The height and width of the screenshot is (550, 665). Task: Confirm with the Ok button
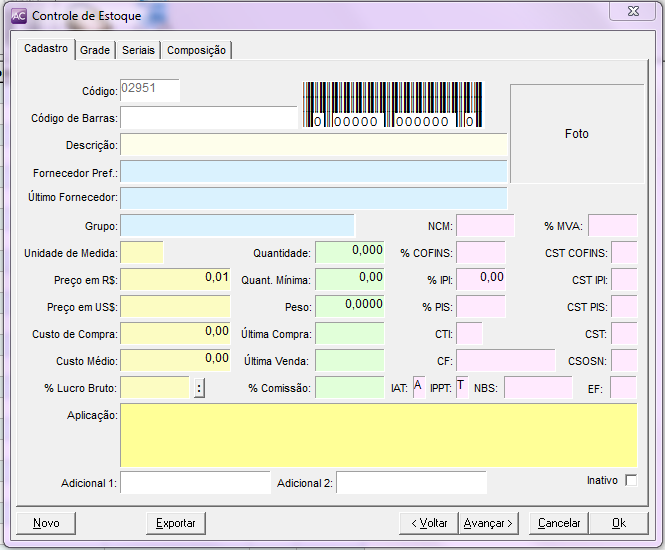[618, 523]
